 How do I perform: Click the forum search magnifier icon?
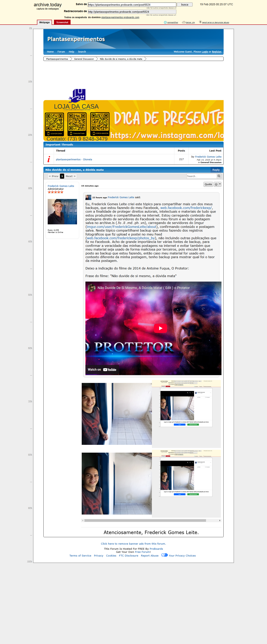(x=219, y=176)
